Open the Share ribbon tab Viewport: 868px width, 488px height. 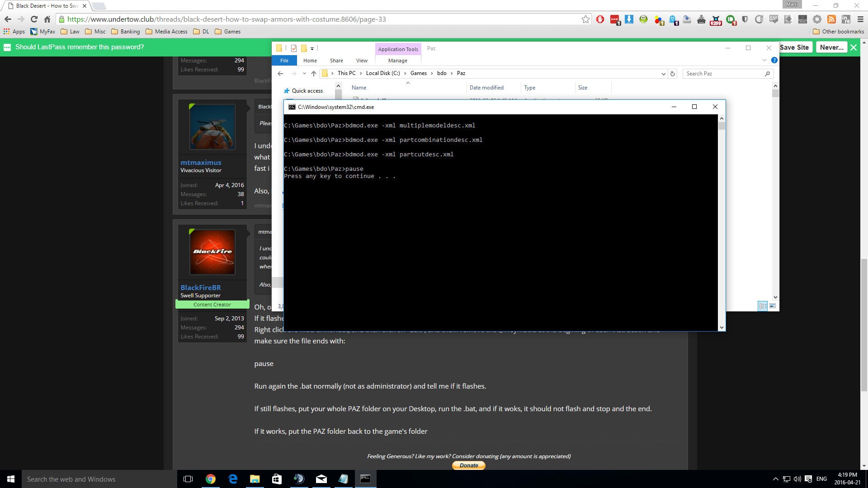336,61
